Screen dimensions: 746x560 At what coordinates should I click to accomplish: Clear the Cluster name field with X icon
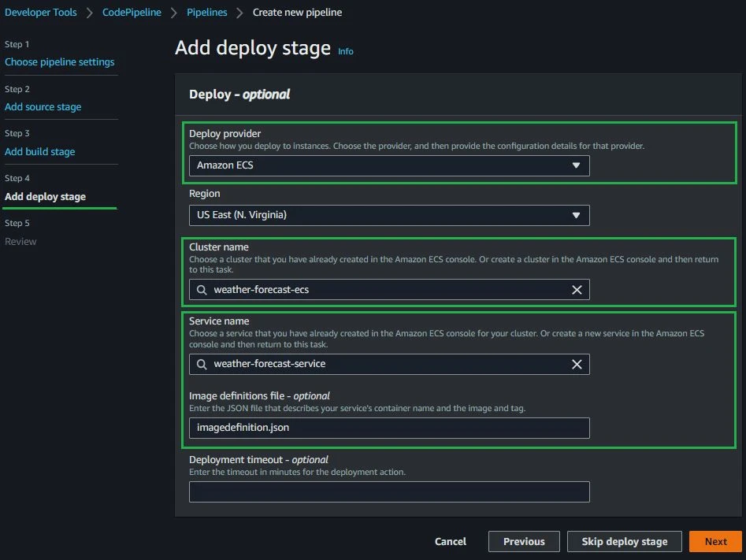click(577, 290)
